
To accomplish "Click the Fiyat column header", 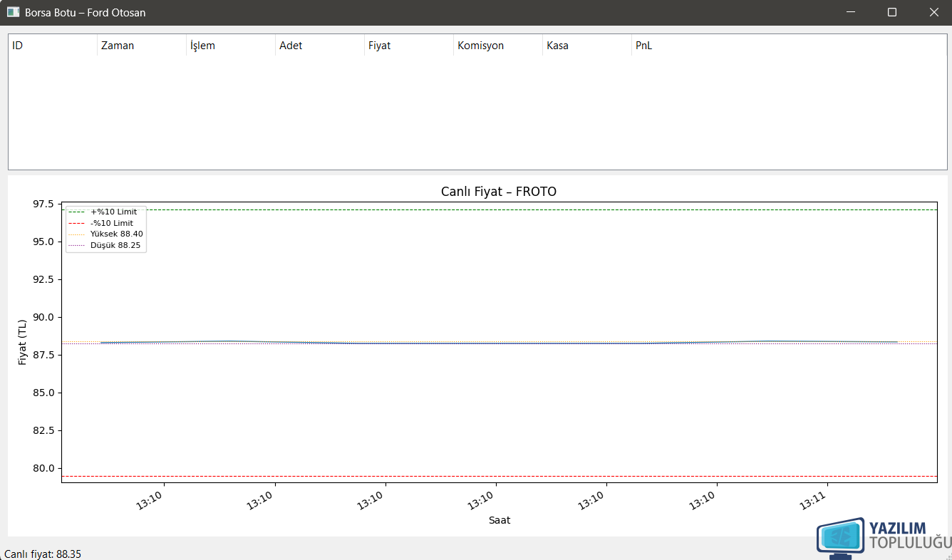I will click(409, 46).
